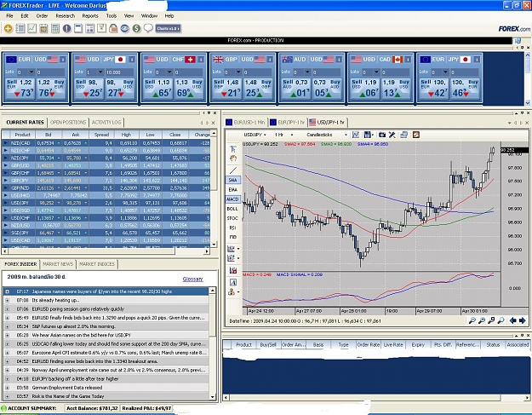Click the padlock icon in the main toolbar
Image resolution: width=532 pixels, height=415 pixels.
point(113,28)
